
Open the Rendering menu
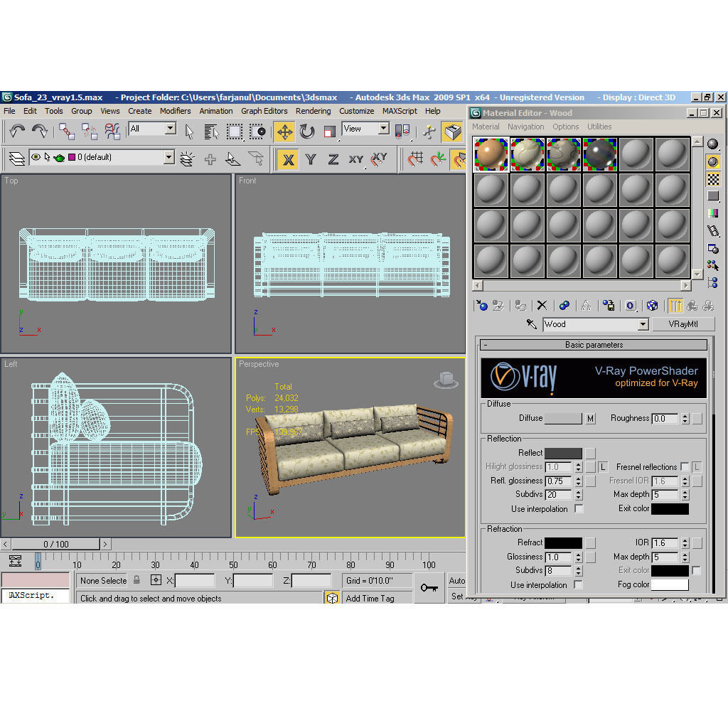tap(314, 111)
